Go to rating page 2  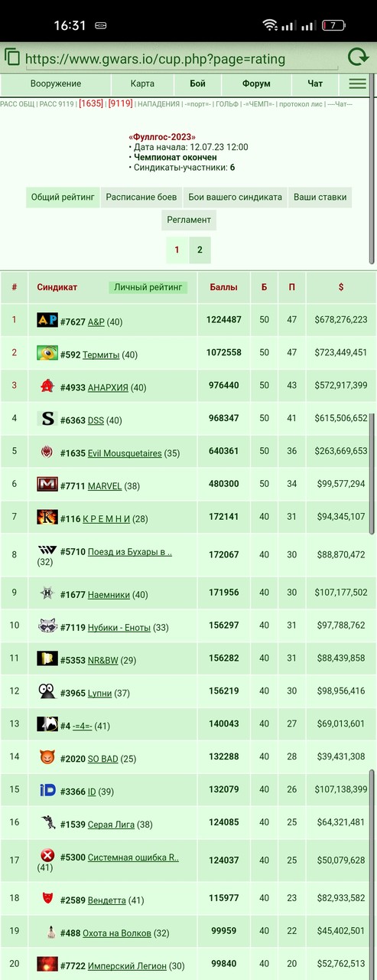[200, 250]
